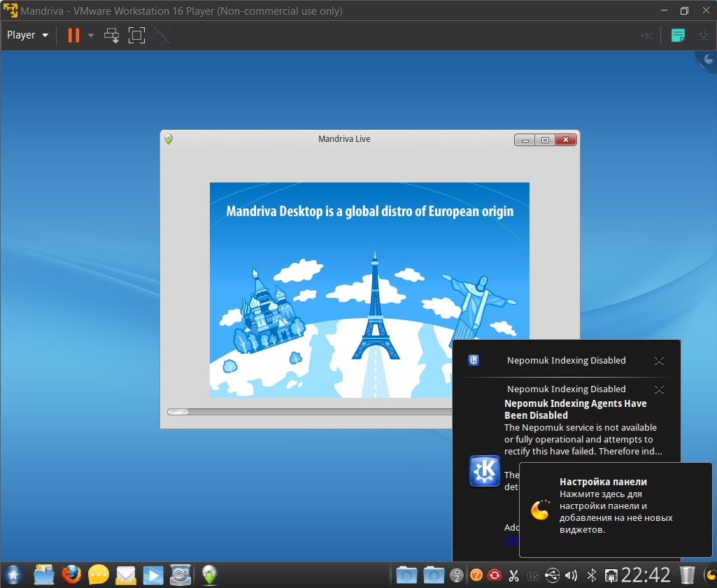The height and width of the screenshot is (588, 717).
Task: Click the desktop cashew in top-right corner
Action: point(708,59)
